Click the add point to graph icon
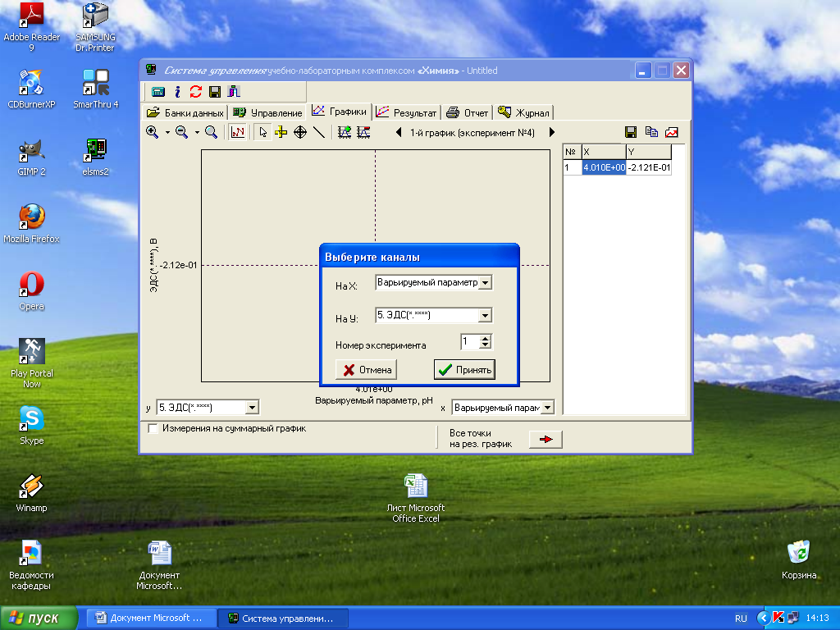 345,132
